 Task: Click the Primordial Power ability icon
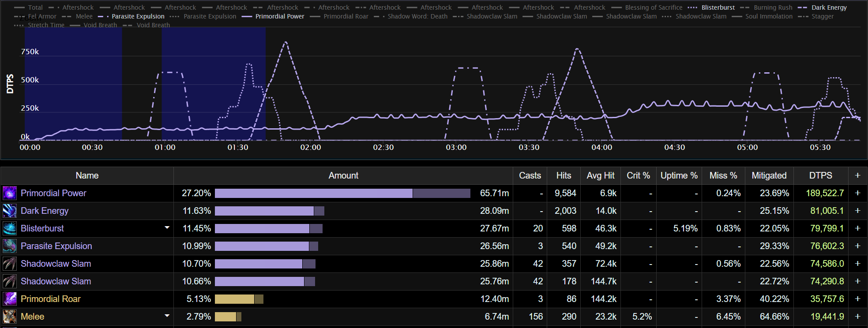pos(10,193)
